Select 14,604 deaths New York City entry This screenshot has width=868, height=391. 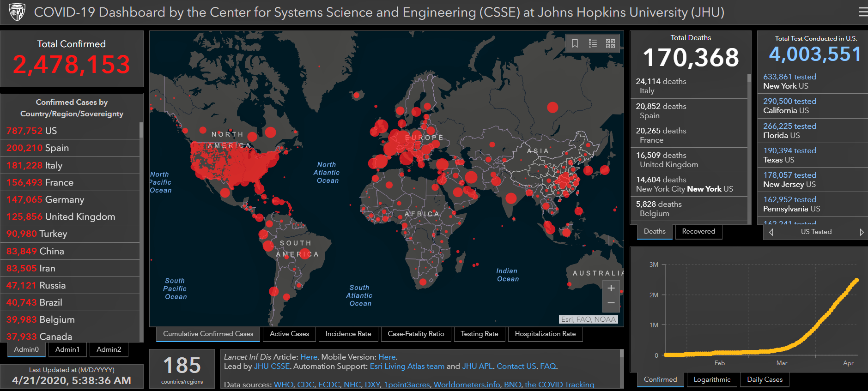click(x=689, y=184)
